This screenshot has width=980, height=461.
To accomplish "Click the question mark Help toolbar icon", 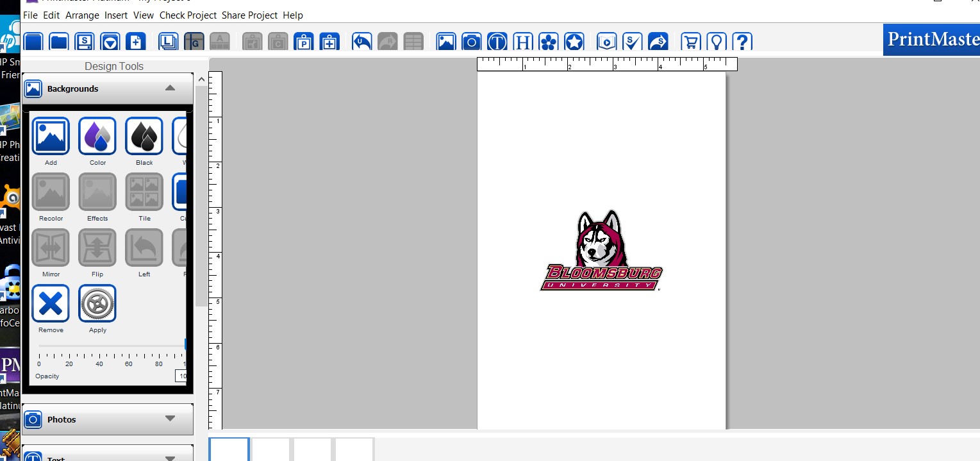I will [742, 42].
